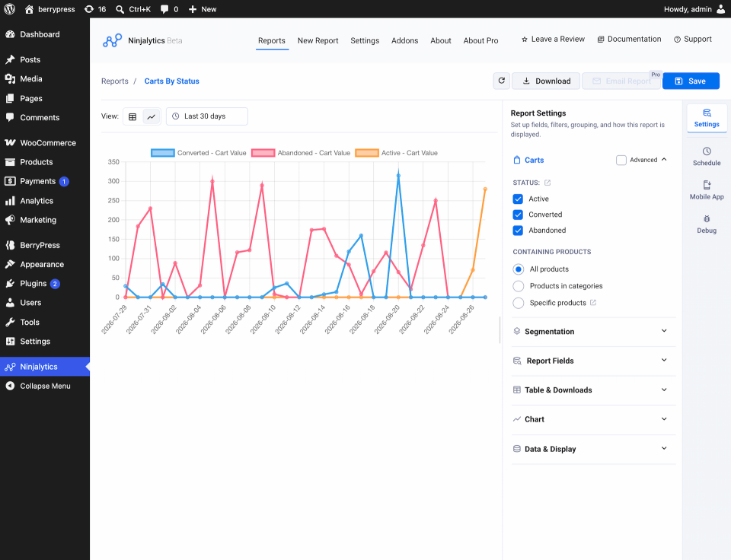Open the Support link

[x=693, y=39]
